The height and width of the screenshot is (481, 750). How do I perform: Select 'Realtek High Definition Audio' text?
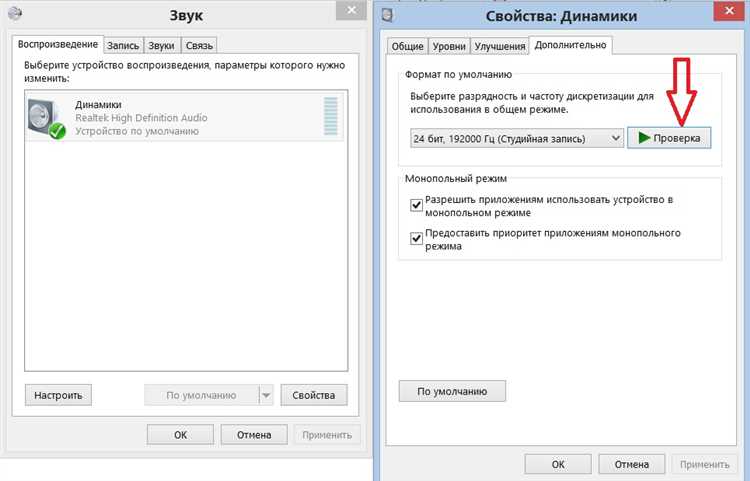coord(141,118)
